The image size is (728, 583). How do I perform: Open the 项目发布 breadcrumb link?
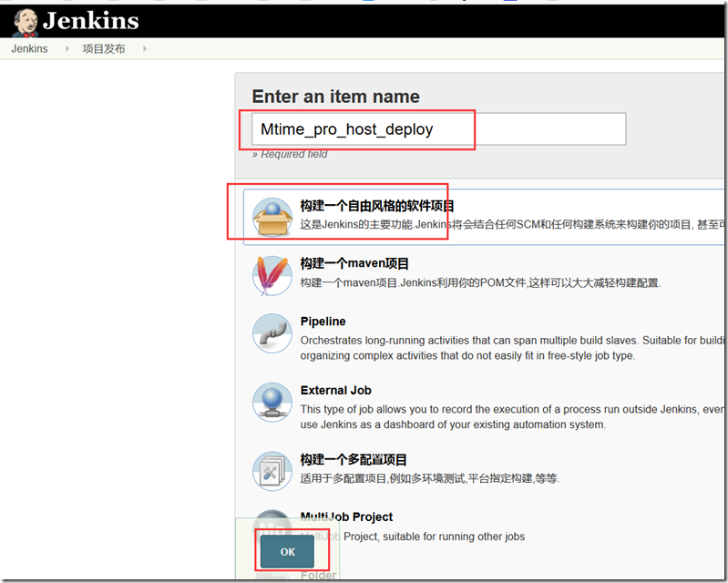104,49
